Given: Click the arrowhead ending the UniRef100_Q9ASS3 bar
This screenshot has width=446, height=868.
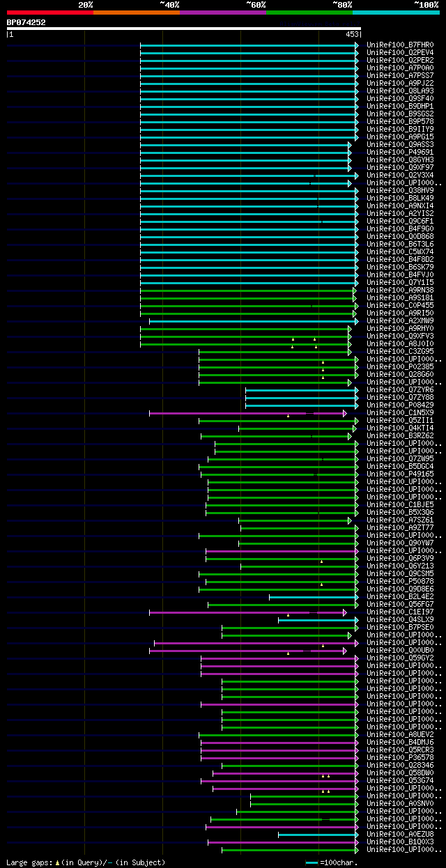Looking at the screenshot, I should [x=350, y=144].
